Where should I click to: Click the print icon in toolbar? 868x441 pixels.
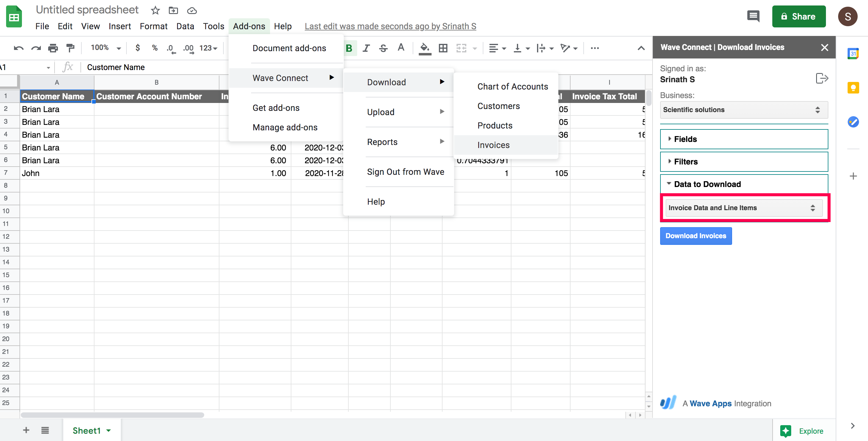point(53,48)
